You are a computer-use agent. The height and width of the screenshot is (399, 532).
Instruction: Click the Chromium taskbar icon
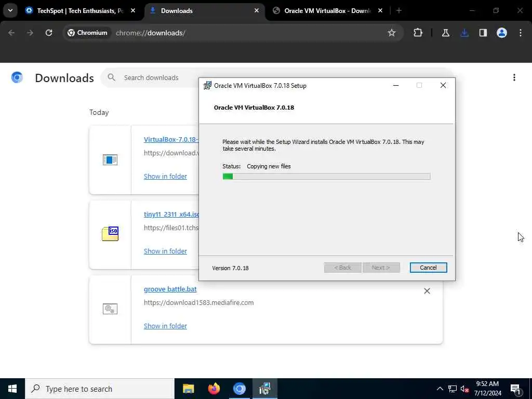pyautogui.click(x=239, y=389)
